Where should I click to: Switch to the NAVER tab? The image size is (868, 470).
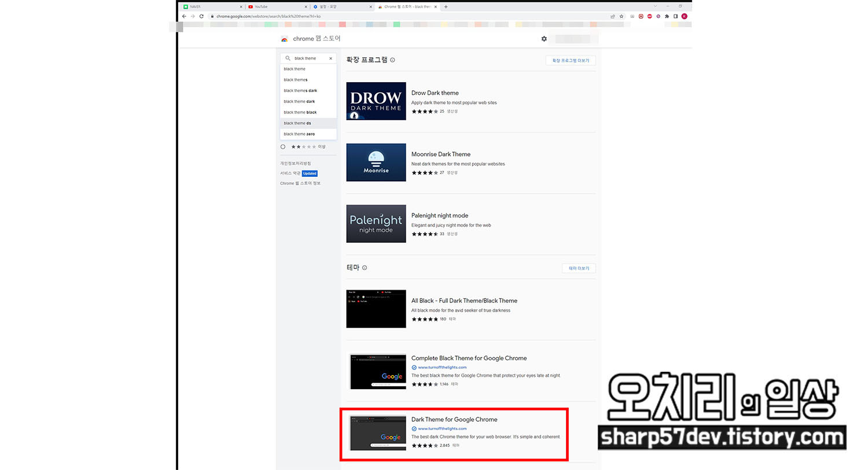[x=212, y=7]
